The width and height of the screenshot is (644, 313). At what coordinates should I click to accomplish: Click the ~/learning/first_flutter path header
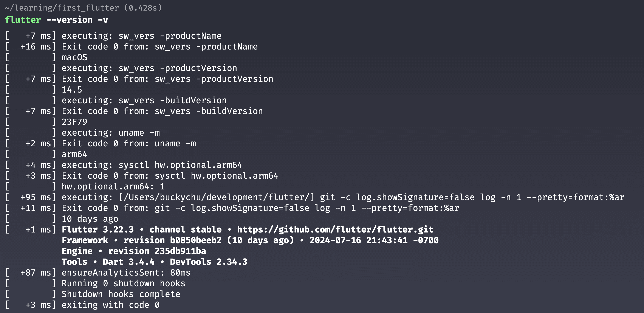click(x=62, y=8)
